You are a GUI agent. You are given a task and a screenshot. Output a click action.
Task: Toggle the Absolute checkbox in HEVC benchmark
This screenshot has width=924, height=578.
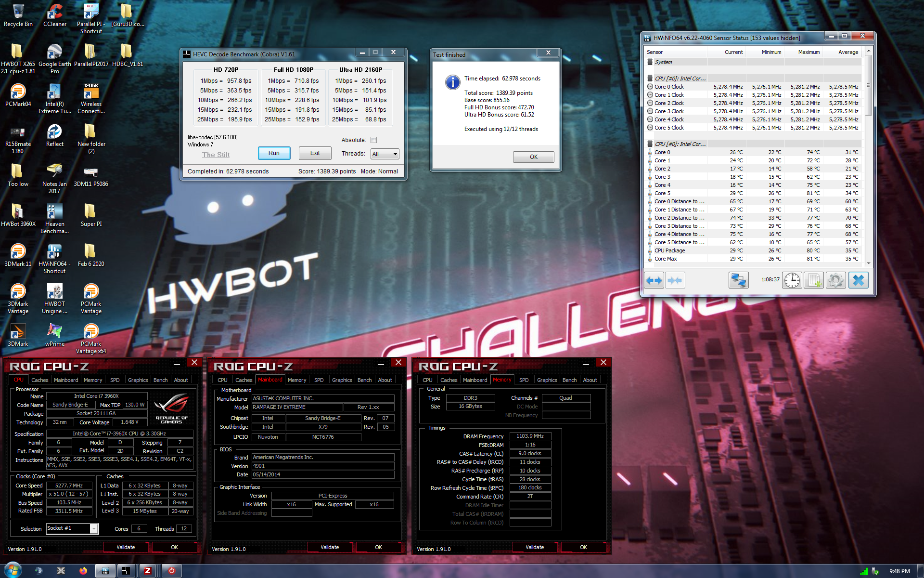[374, 140]
